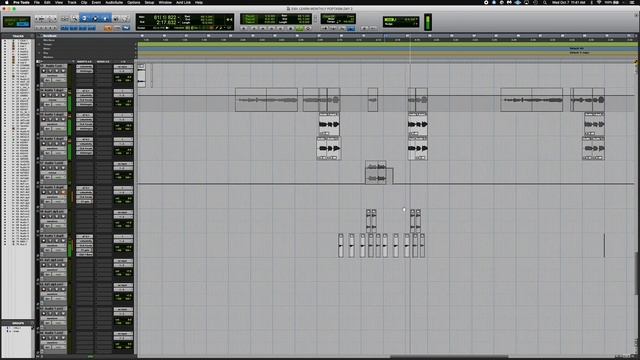Select the Scrubber tool

tap(116, 19)
